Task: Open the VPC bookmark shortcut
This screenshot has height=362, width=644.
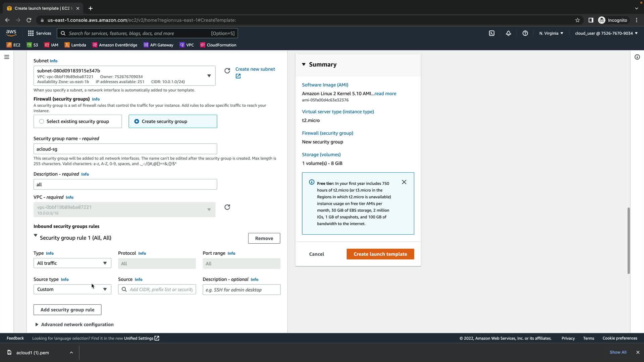Action: [187, 45]
